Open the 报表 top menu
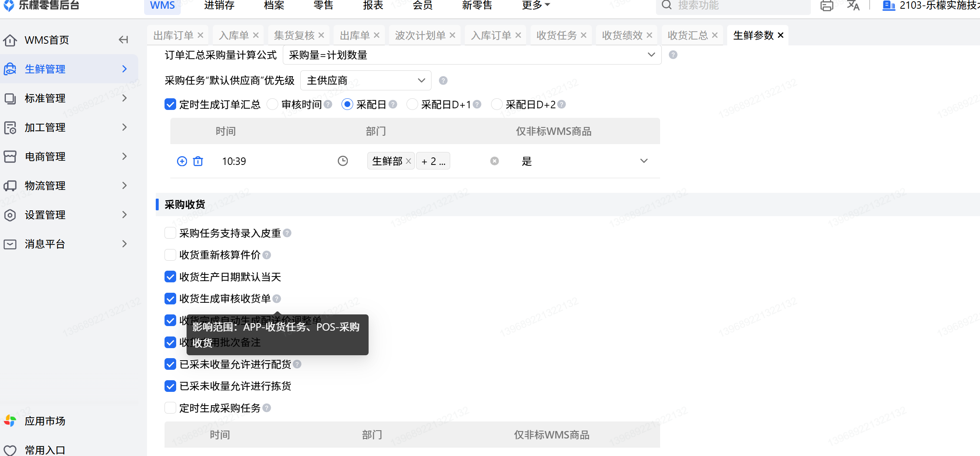This screenshot has height=456, width=980. pyautogui.click(x=373, y=5)
